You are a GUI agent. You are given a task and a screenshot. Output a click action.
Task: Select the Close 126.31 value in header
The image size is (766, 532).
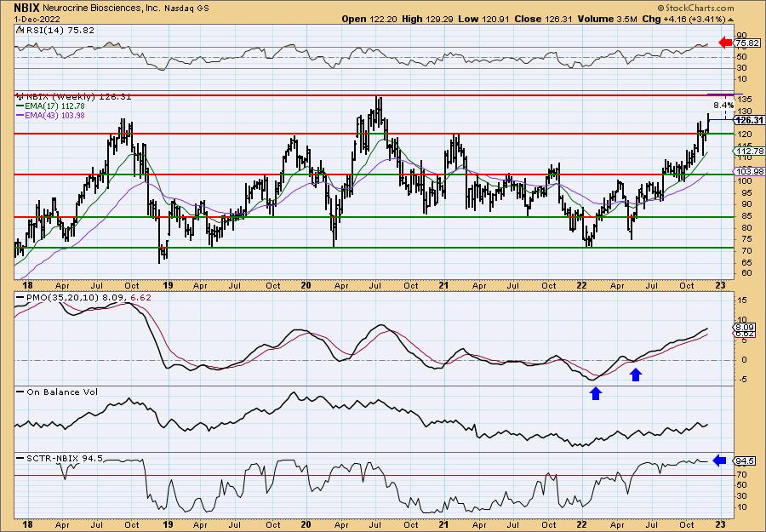point(543,19)
